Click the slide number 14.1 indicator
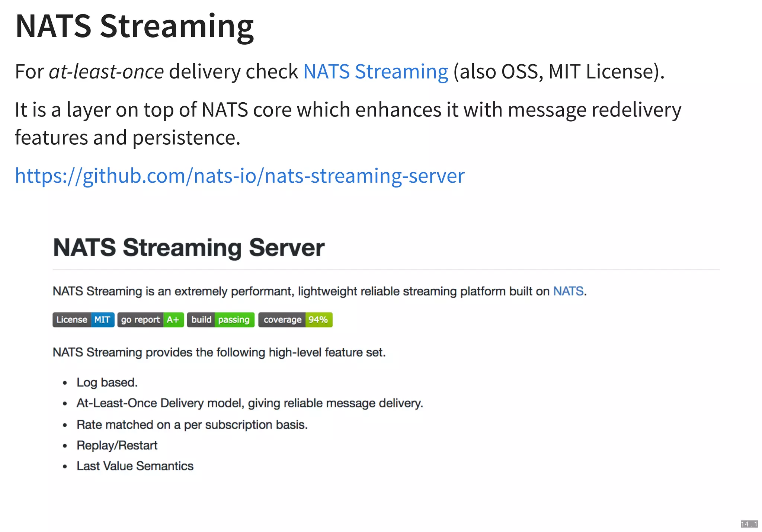Image resolution: width=762 pixels, height=532 pixels. 749,524
